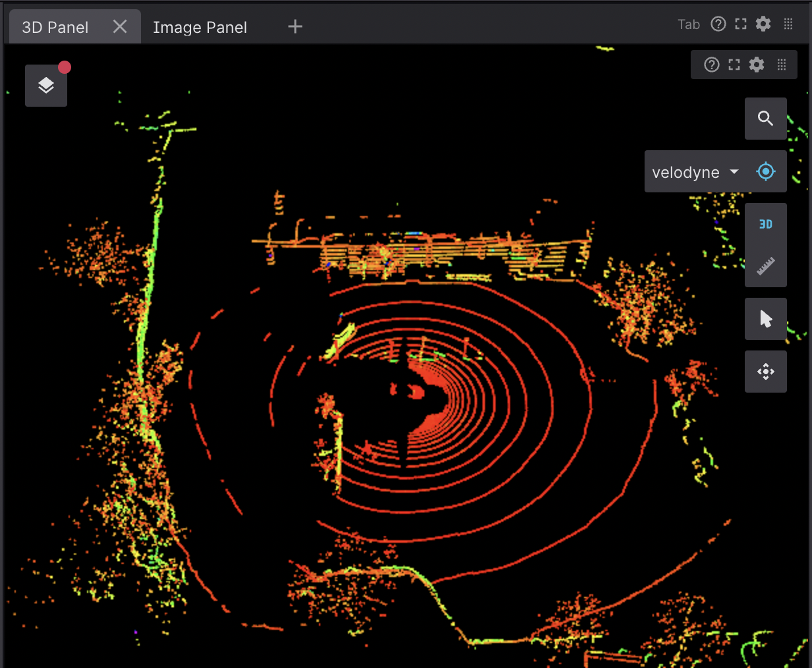The image size is (812, 668).
Task: Click the inner 3D panel toolbar drag handle
Action: (x=782, y=65)
